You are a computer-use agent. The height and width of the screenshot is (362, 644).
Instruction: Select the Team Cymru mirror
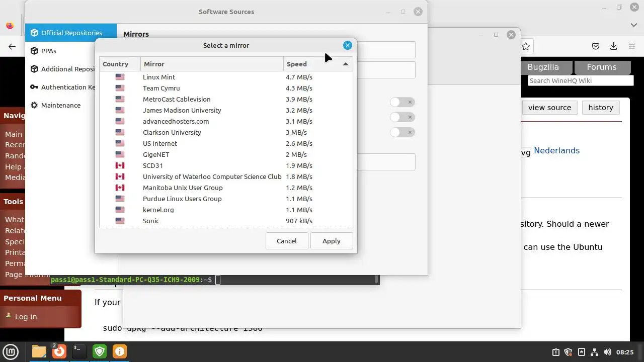[x=226, y=88]
